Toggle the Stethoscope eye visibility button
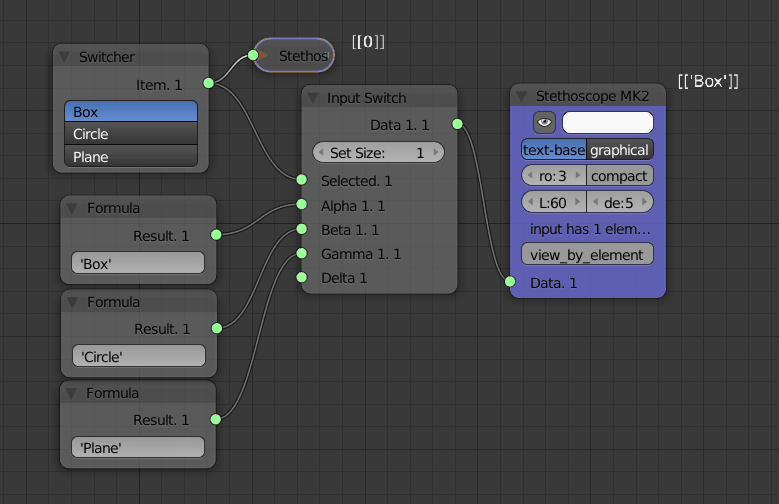The height and width of the screenshot is (504, 779). pos(544,122)
